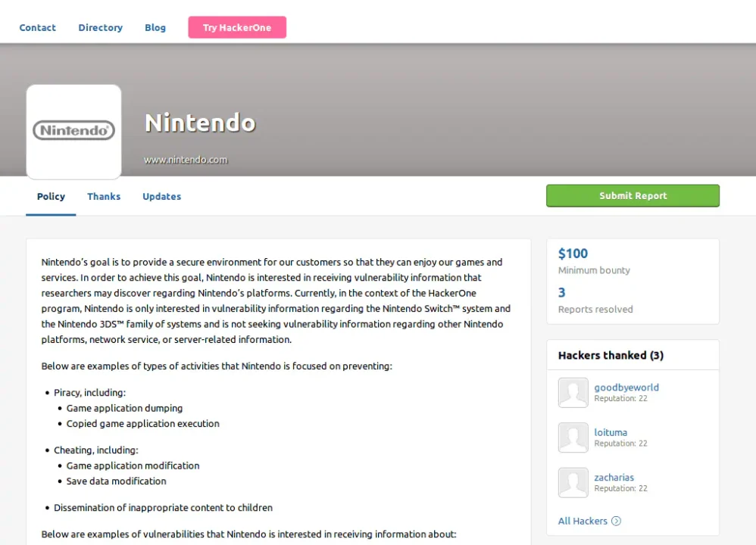The image size is (756, 545).
Task: Open the All Hackers list link
Action: [x=583, y=521]
